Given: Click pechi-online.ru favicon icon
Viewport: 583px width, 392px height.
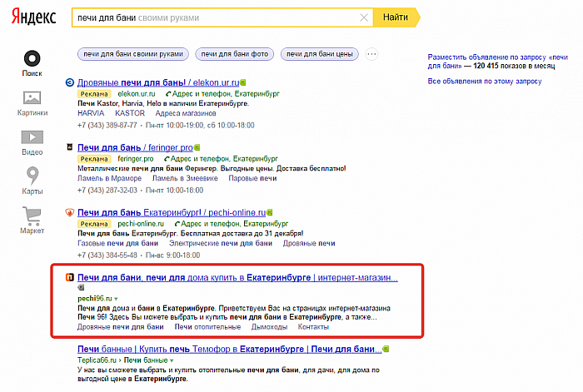Looking at the screenshot, I should 69,212.
